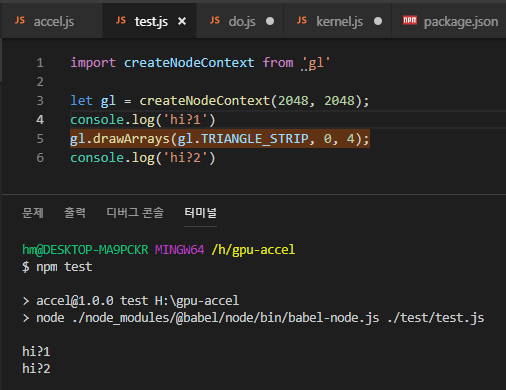The height and width of the screenshot is (390, 506).
Task: Click the JS icon on test.js tab
Action: point(121,21)
